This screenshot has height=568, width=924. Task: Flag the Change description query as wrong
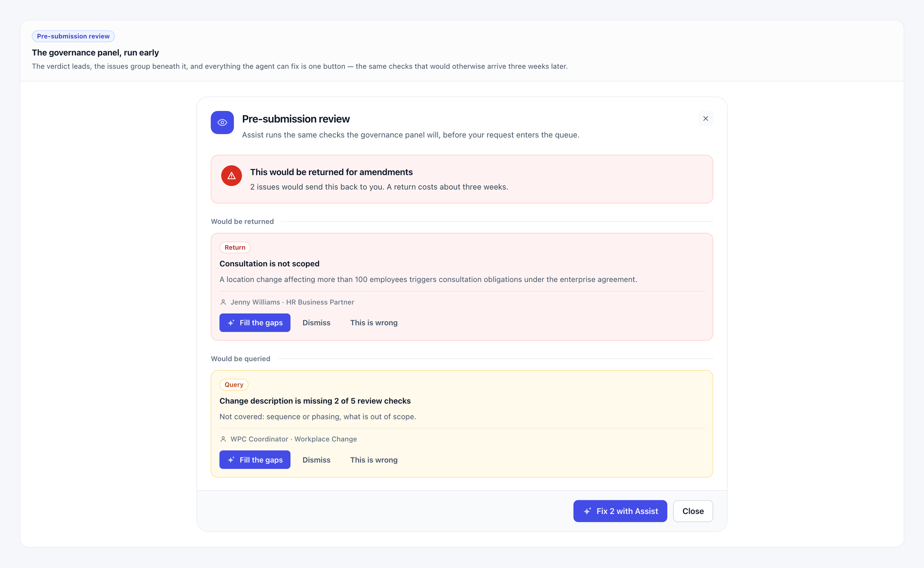click(x=374, y=460)
